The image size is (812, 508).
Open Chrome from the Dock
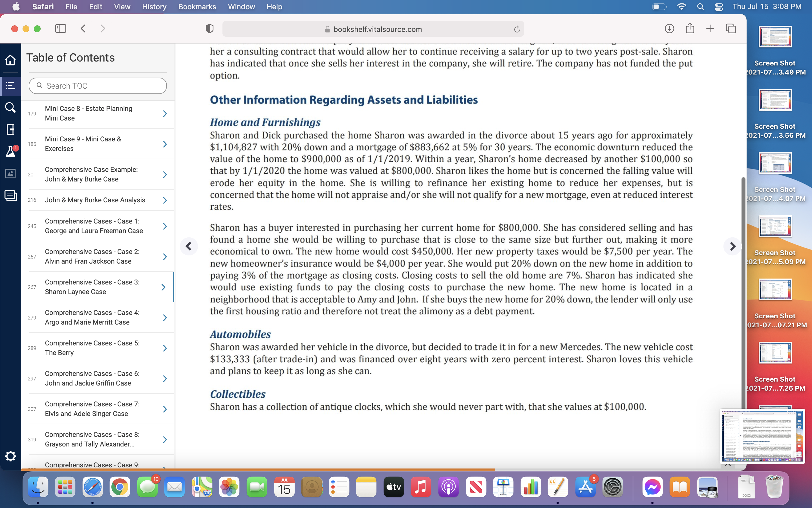click(120, 487)
